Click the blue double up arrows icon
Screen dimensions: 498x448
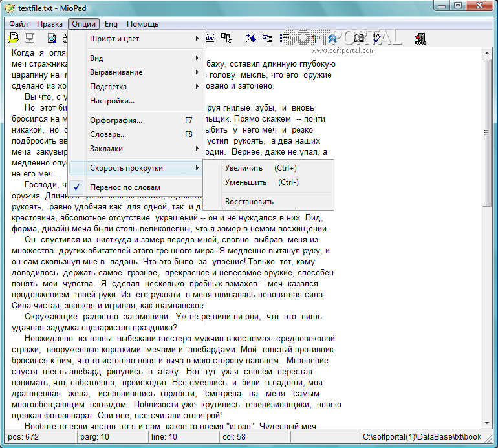point(332,38)
